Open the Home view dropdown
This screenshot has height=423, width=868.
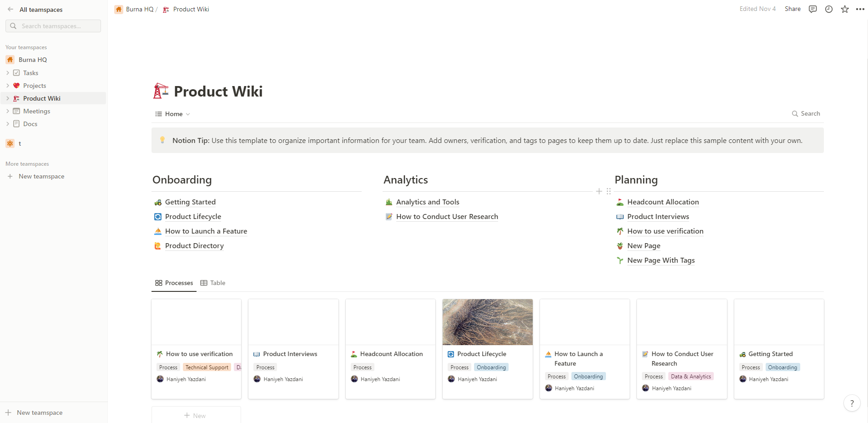173,114
